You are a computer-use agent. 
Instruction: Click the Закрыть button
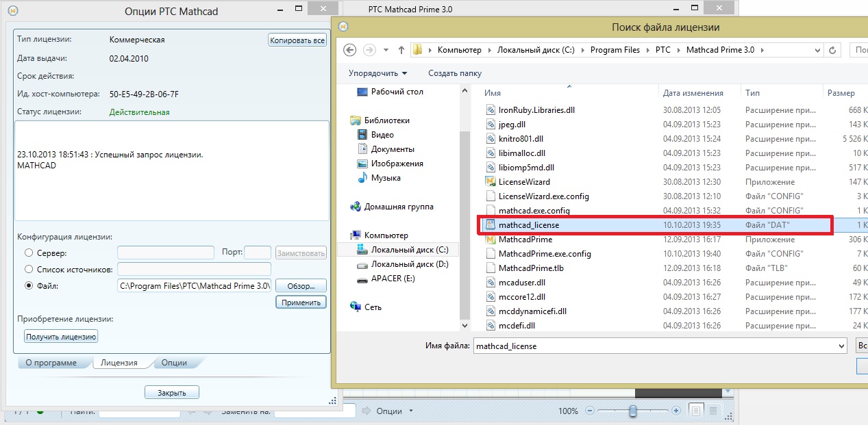[x=172, y=392]
